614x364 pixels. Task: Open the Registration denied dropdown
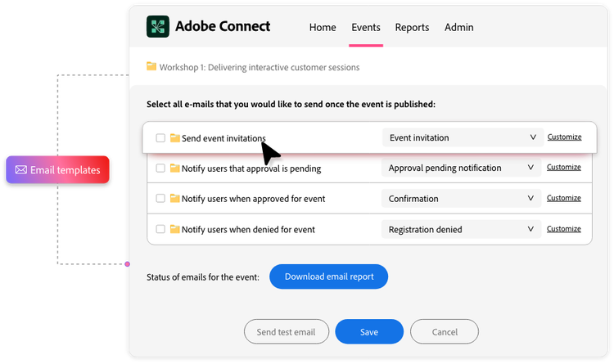pos(461,230)
